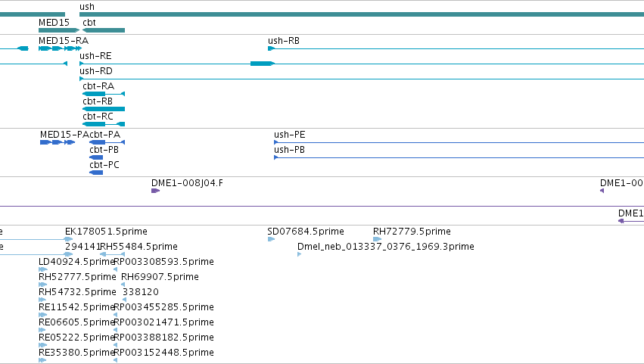Select the ush-RD transcript line
Viewport: 644px width, 364px height.
(362, 79)
